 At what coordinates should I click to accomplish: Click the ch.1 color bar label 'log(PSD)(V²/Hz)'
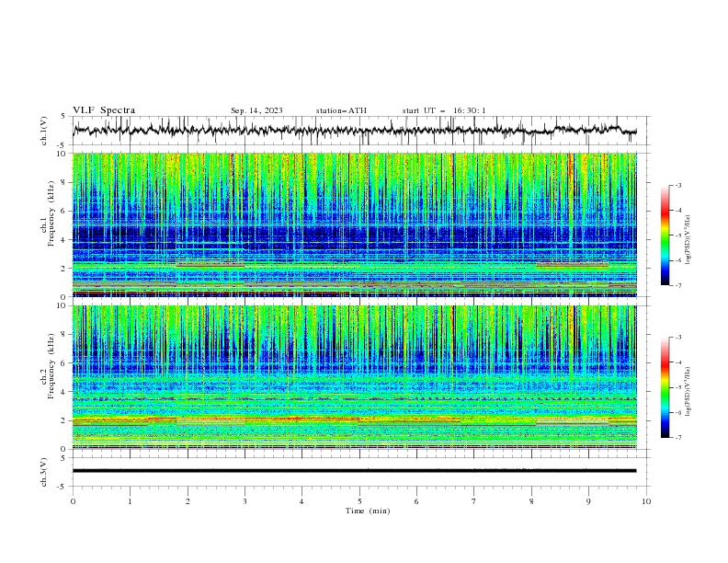(x=688, y=240)
